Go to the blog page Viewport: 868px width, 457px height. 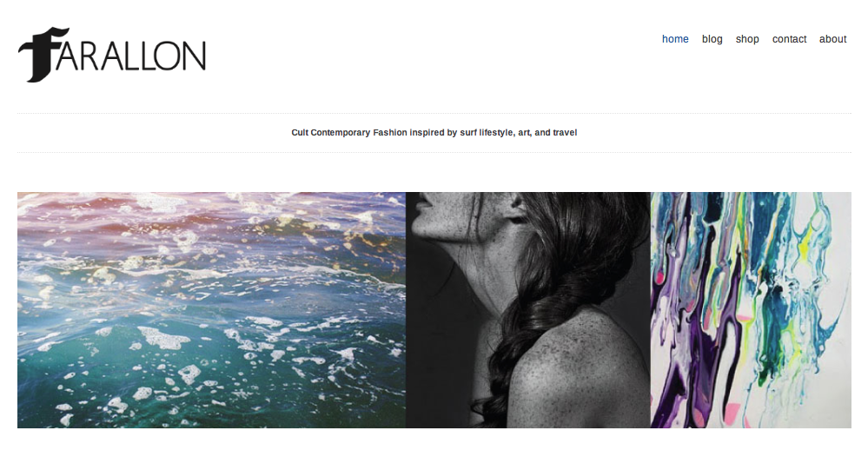[712, 39]
